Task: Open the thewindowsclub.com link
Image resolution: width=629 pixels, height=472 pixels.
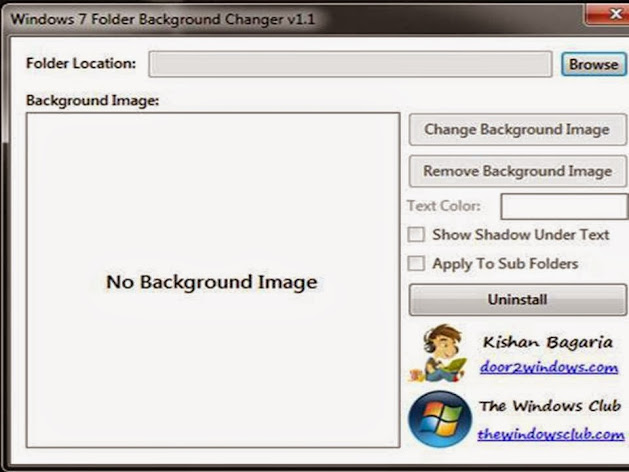Action: (551, 434)
